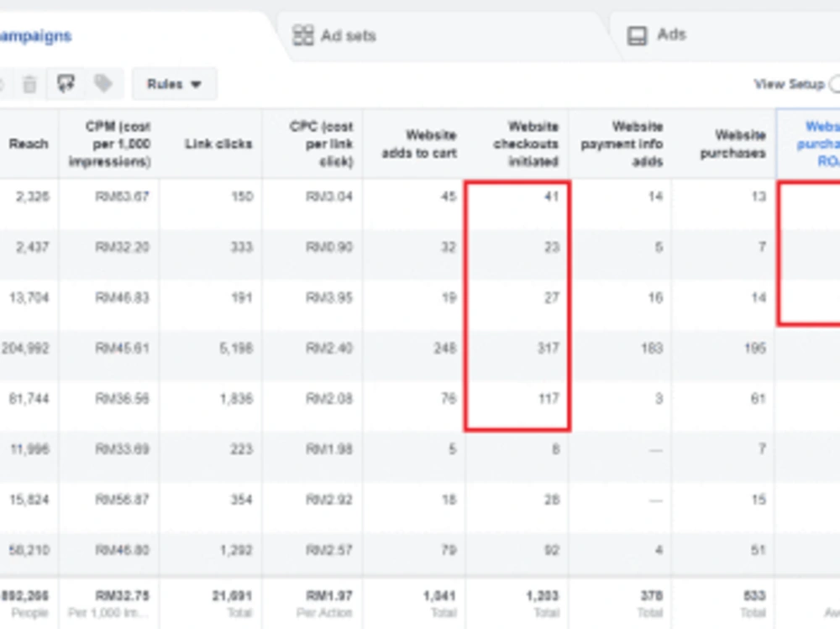Screen dimensions: 840x629
Task: Click the CPC value RM3.95
Action: pyautogui.click(x=329, y=297)
